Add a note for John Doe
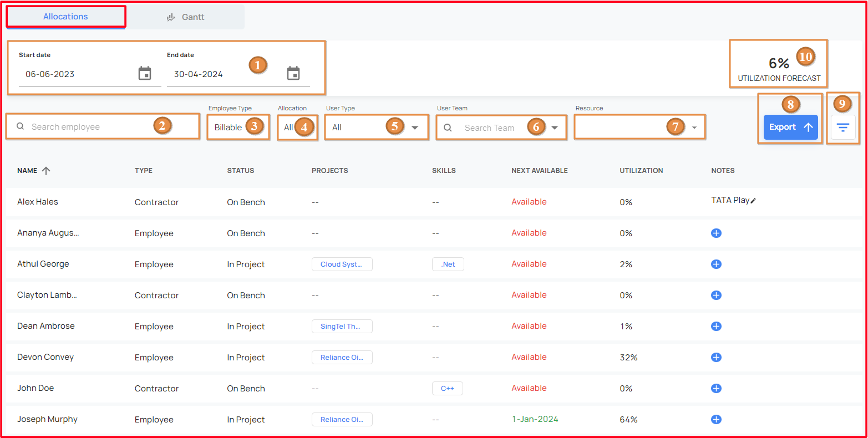Image resolution: width=868 pixels, height=438 pixels. click(716, 389)
